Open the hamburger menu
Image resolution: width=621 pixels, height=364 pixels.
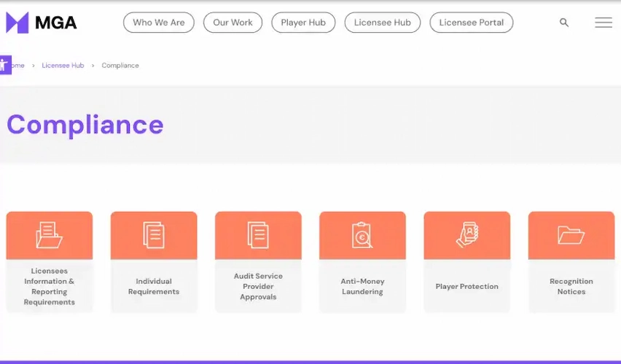[x=604, y=23]
